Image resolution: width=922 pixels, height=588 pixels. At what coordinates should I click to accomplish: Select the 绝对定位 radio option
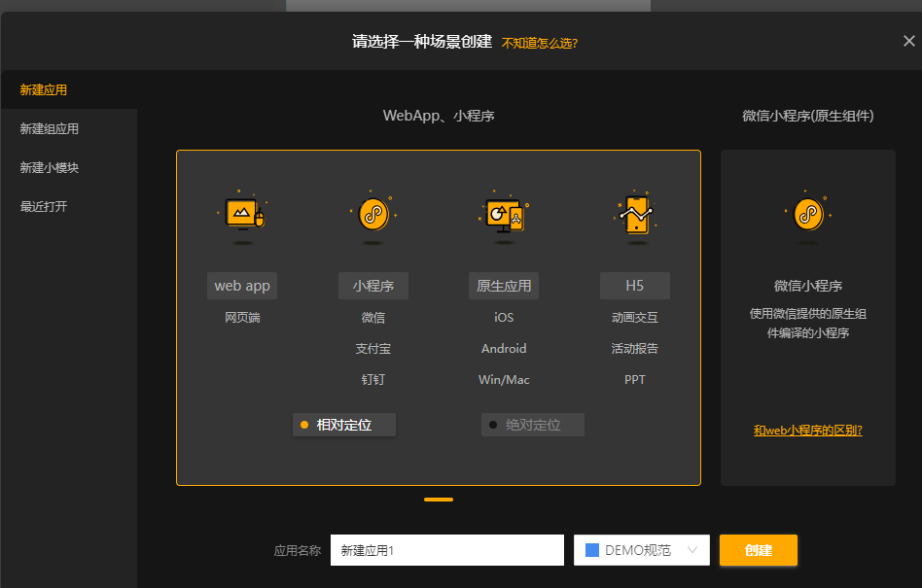pyautogui.click(x=533, y=425)
